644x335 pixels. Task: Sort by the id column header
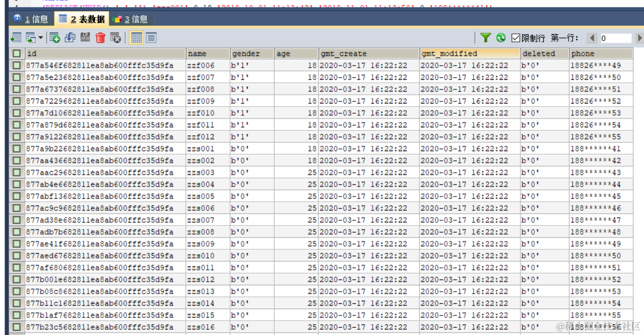[106, 53]
